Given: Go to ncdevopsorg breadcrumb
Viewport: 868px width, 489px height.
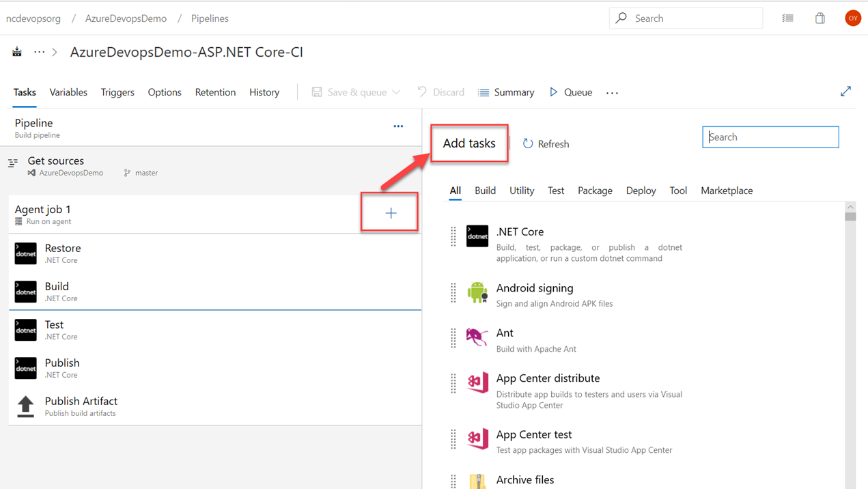Looking at the screenshot, I should point(33,18).
